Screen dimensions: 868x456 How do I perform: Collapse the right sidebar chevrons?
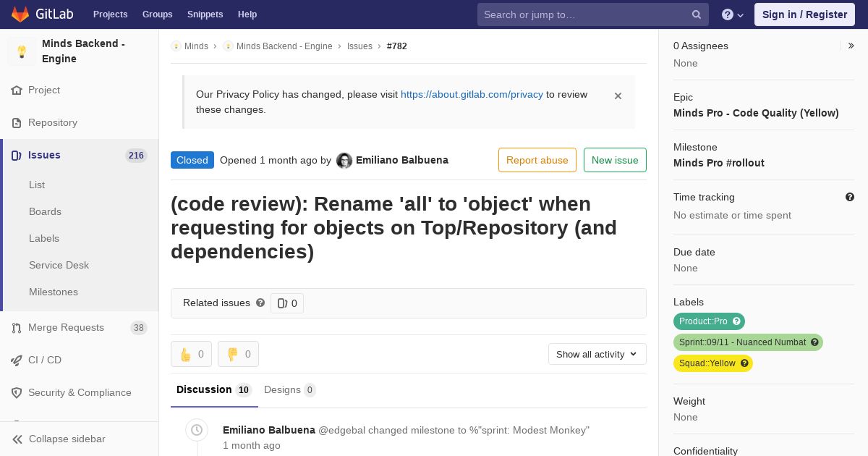[x=851, y=46]
